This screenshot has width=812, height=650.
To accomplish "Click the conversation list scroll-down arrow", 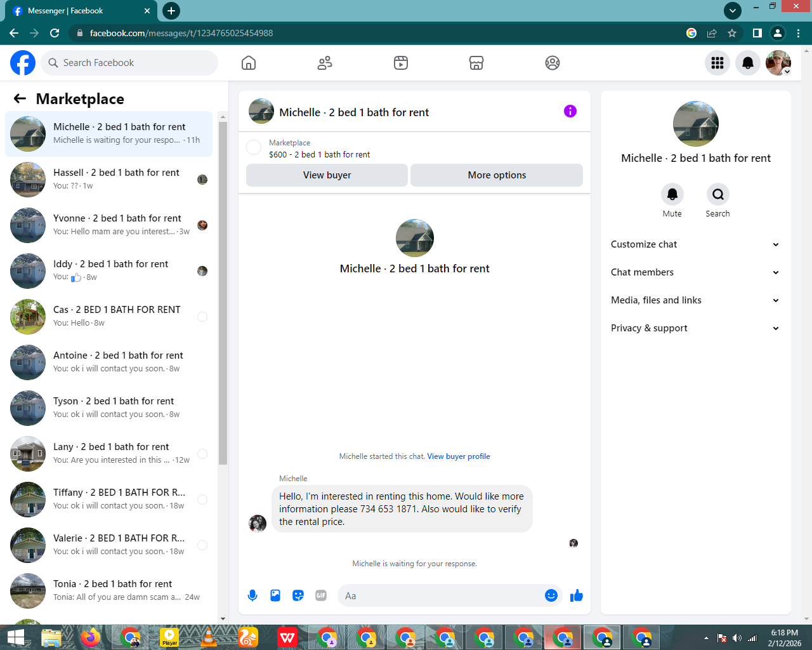I will [x=223, y=618].
